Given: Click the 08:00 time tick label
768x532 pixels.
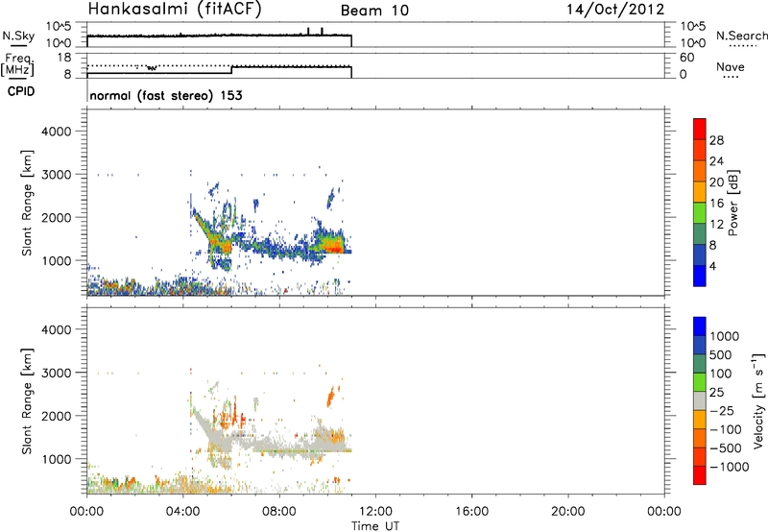Looking at the screenshot, I should coord(279,512).
